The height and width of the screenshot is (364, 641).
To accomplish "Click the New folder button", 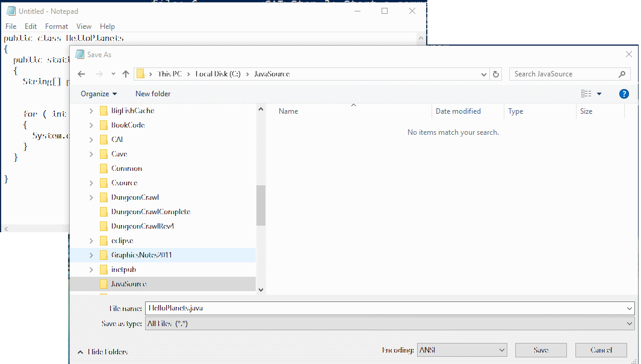I will tap(153, 94).
